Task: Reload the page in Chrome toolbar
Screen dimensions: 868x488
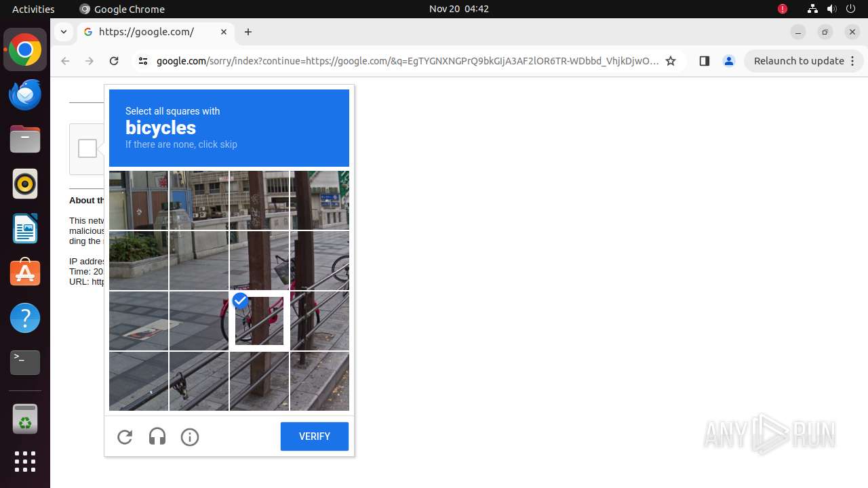Action: click(114, 61)
